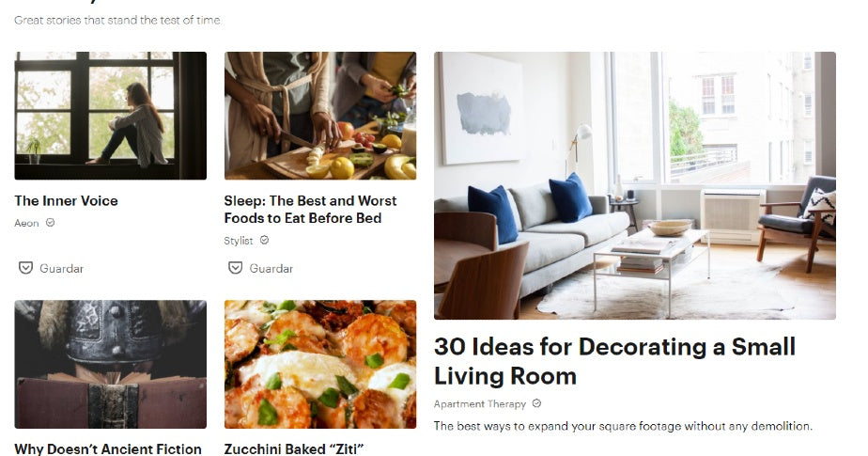Open the baked zucchini dish thumbnail
This screenshot has height=456, width=868.
[320, 364]
